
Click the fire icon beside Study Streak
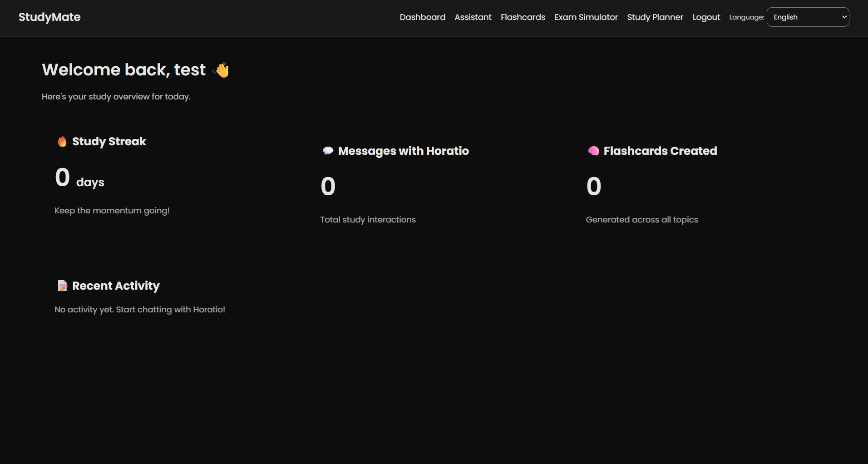(62, 141)
